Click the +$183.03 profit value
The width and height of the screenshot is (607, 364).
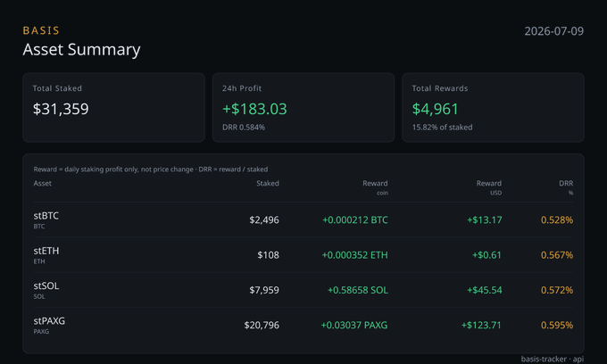coord(254,109)
